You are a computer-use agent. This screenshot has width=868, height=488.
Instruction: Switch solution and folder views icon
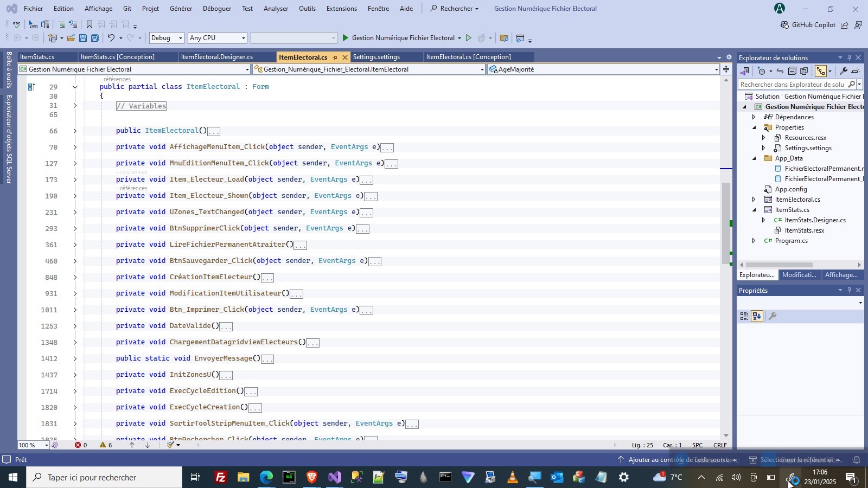click(x=745, y=71)
